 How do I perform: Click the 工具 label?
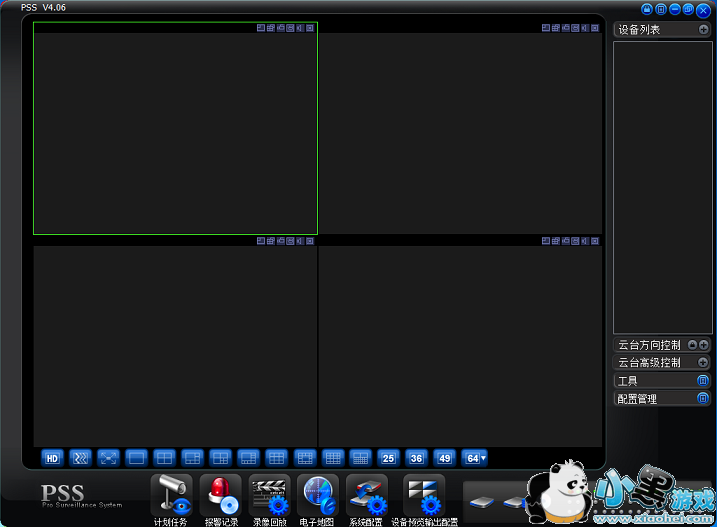pos(627,381)
